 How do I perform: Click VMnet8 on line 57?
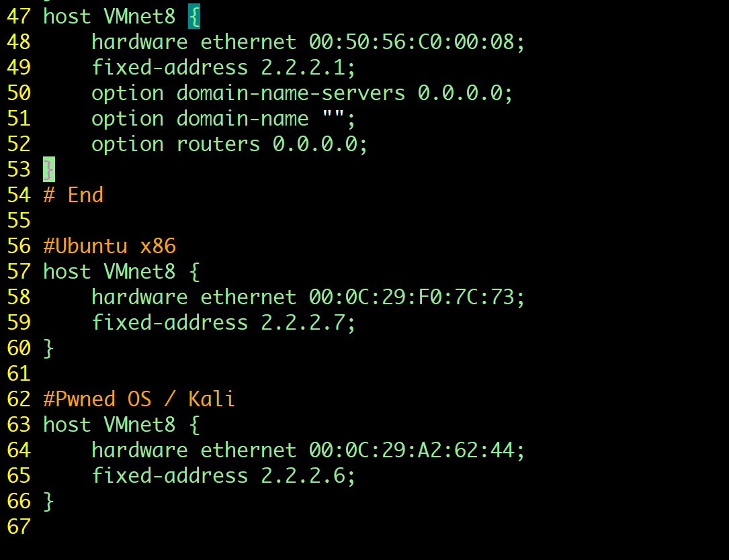140,271
